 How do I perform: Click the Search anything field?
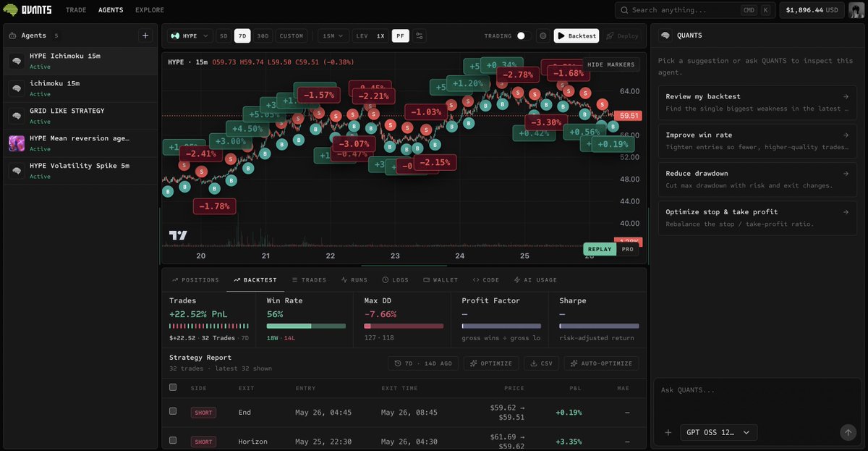694,10
